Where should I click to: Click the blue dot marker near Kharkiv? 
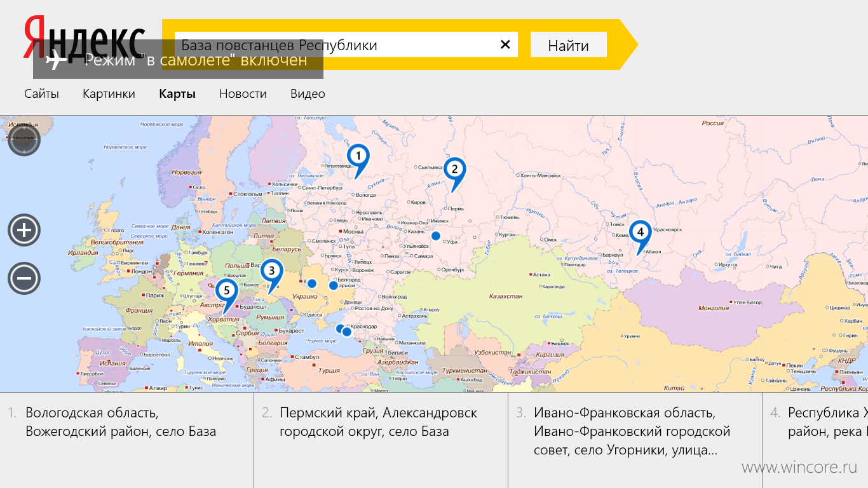click(333, 285)
